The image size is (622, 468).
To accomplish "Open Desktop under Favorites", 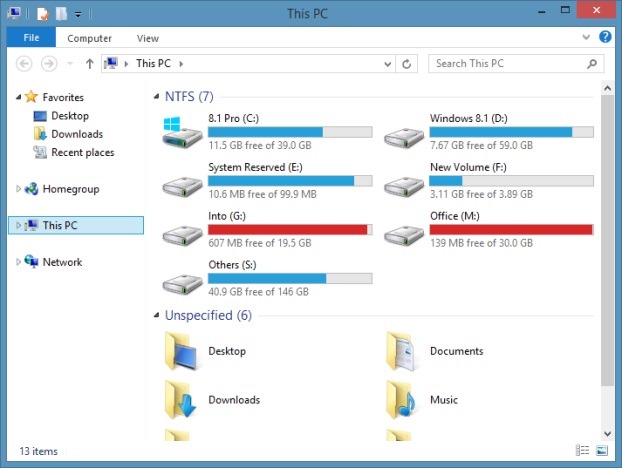I will (70, 116).
